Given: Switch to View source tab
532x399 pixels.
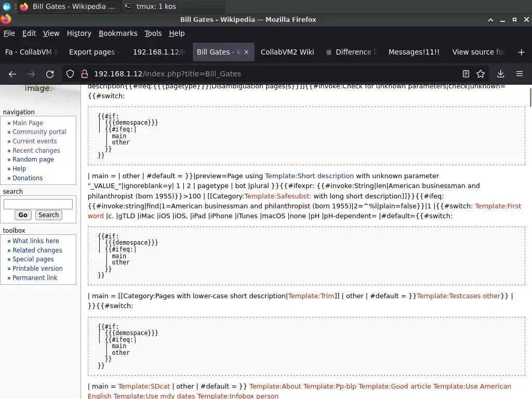Looking at the screenshot, I should click(478, 52).
